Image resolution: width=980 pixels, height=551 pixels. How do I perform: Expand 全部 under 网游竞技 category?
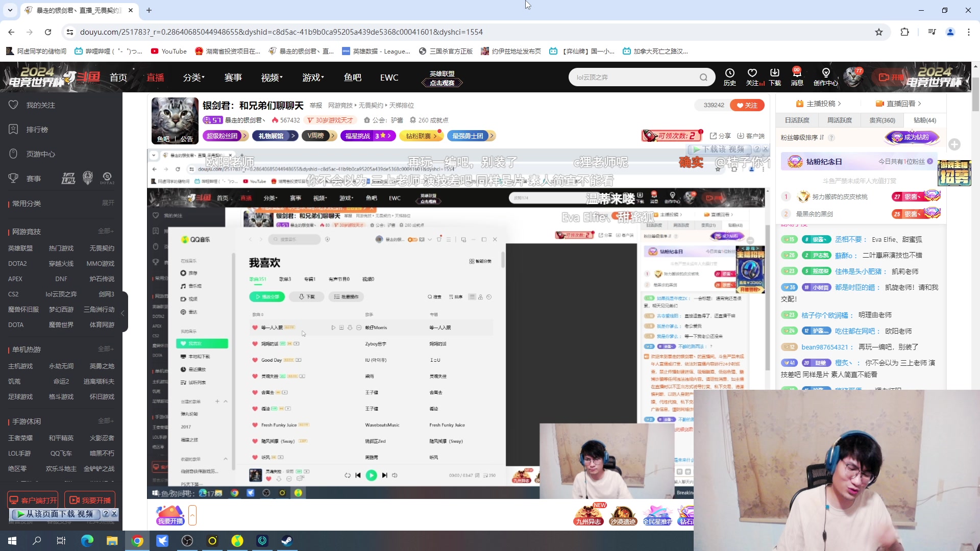tap(106, 231)
